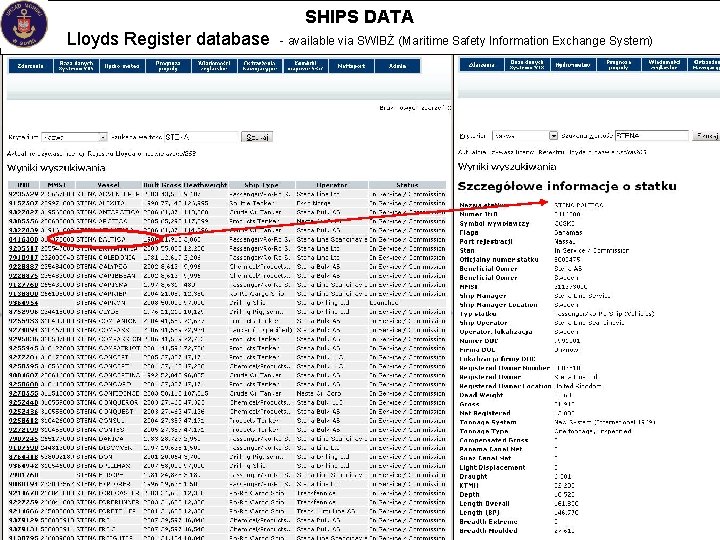
Task: Open Baza danych Systemu VTS in left panel
Action: click(76, 66)
